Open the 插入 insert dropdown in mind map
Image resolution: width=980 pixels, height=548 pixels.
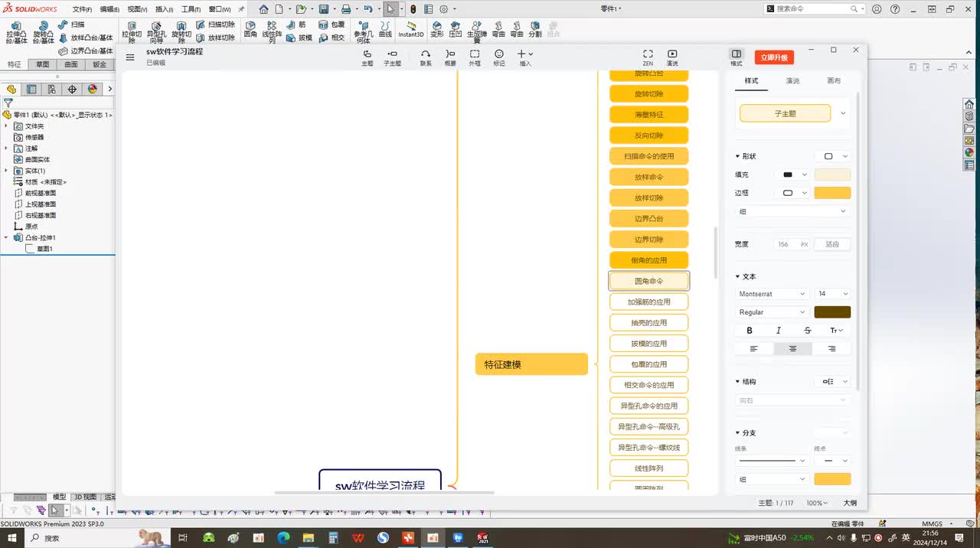(x=525, y=57)
